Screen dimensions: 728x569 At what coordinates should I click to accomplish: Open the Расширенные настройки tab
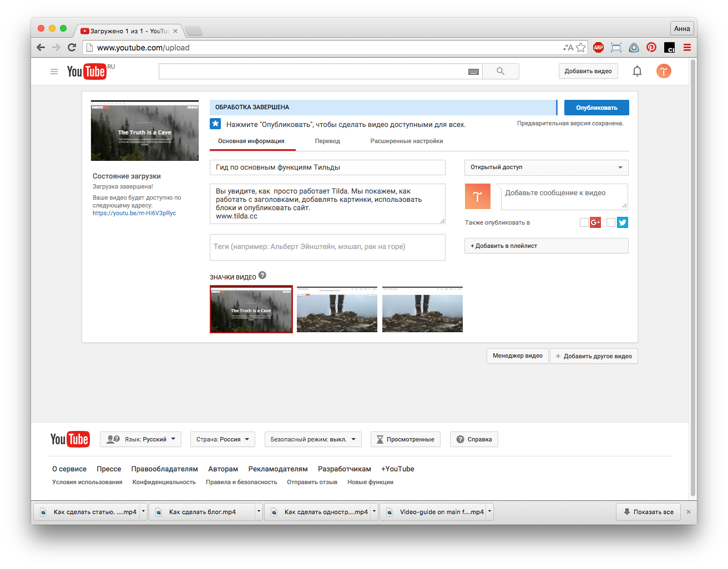coord(407,141)
